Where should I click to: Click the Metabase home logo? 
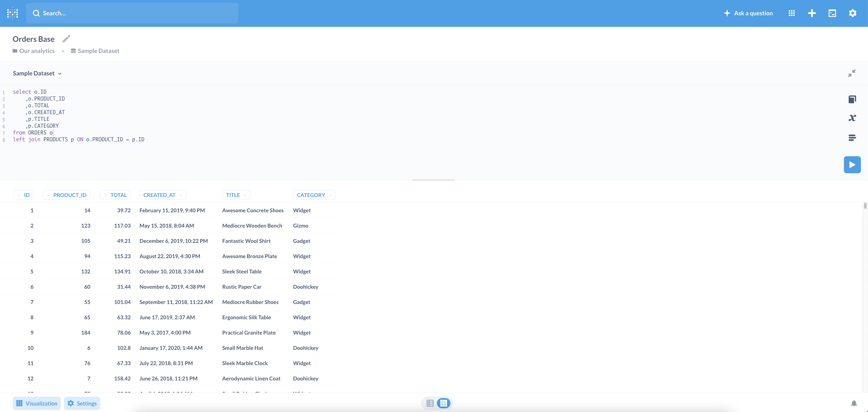(12, 13)
